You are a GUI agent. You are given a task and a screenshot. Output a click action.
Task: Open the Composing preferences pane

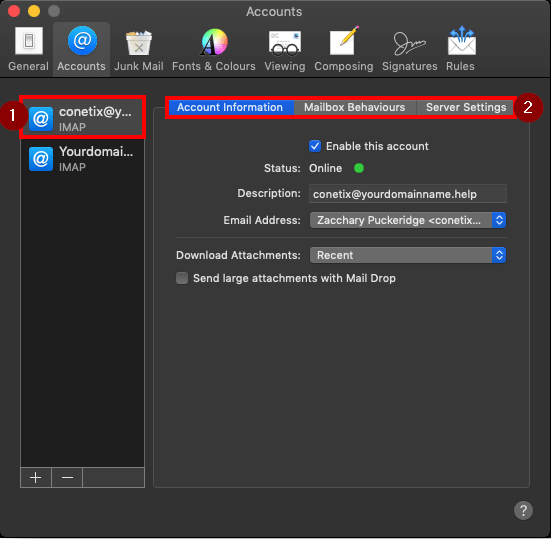click(x=344, y=48)
